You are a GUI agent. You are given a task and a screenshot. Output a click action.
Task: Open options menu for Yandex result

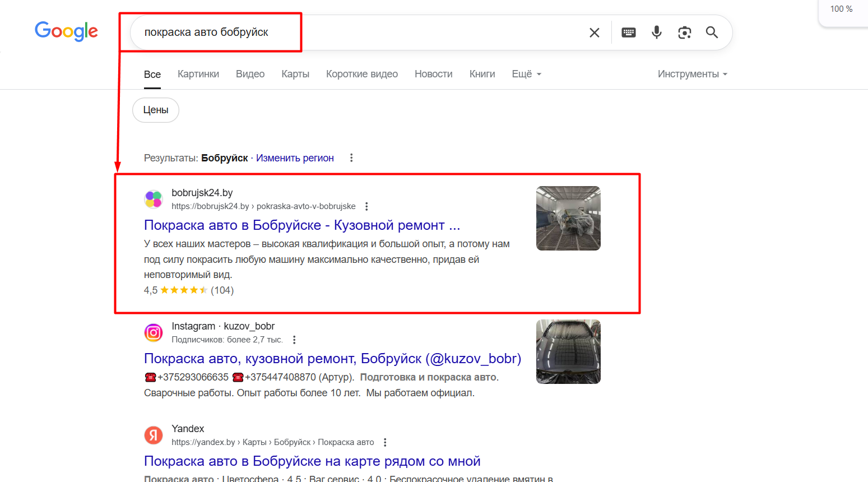click(385, 442)
